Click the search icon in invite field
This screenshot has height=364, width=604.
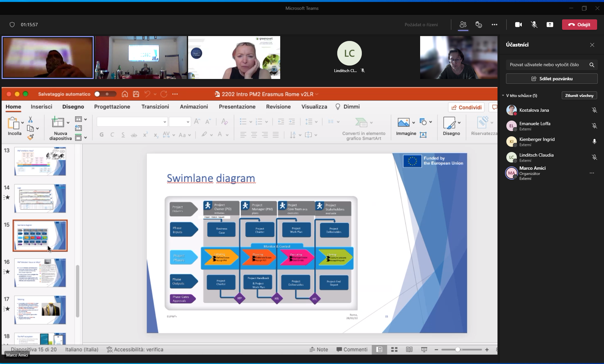tap(592, 65)
